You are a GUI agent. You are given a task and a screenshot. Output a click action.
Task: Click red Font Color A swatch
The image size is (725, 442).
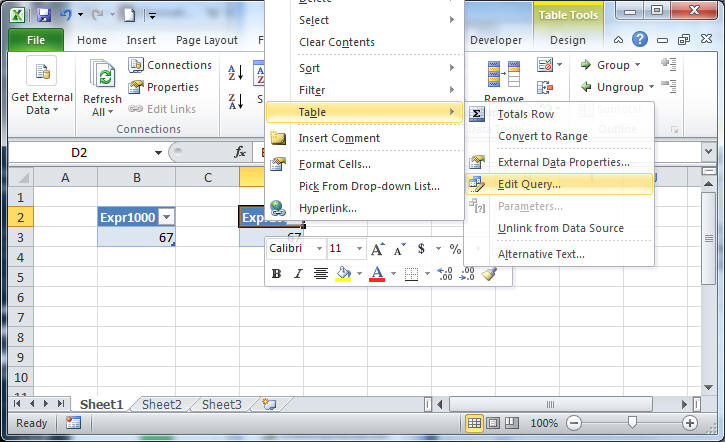pos(377,274)
